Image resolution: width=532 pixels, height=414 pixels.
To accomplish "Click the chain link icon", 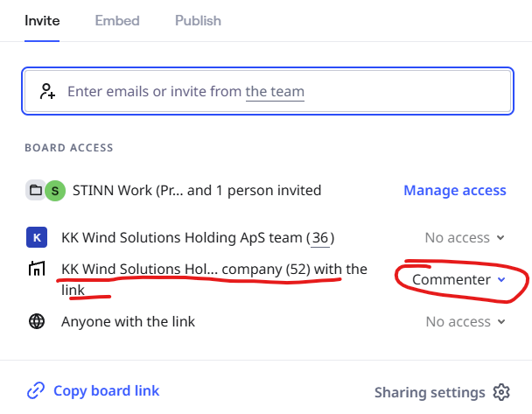I will tap(36, 390).
